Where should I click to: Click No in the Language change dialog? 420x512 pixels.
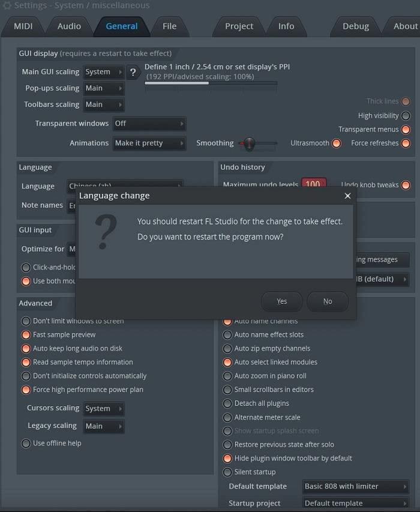coord(328,301)
